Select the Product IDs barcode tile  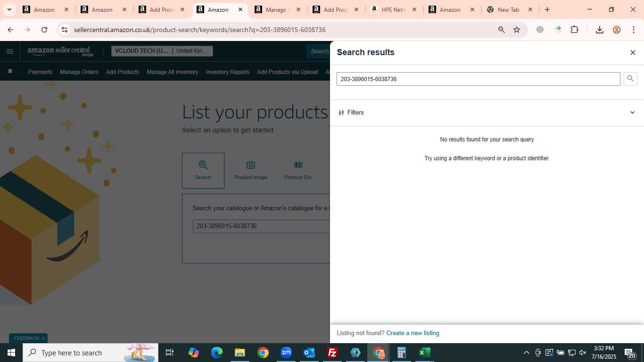click(298, 171)
